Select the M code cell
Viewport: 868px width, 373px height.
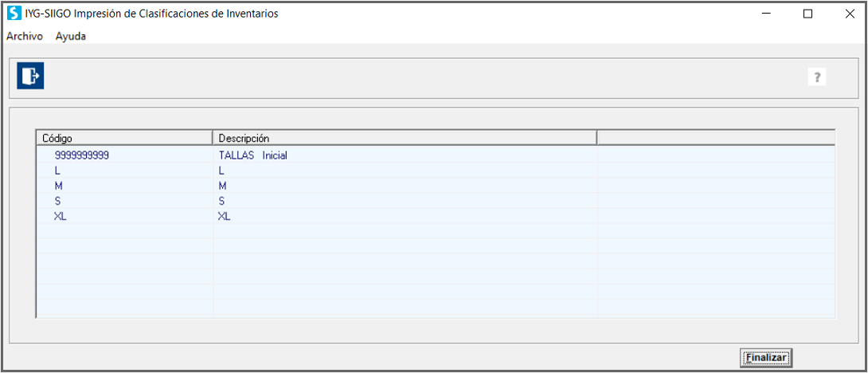(125, 186)
